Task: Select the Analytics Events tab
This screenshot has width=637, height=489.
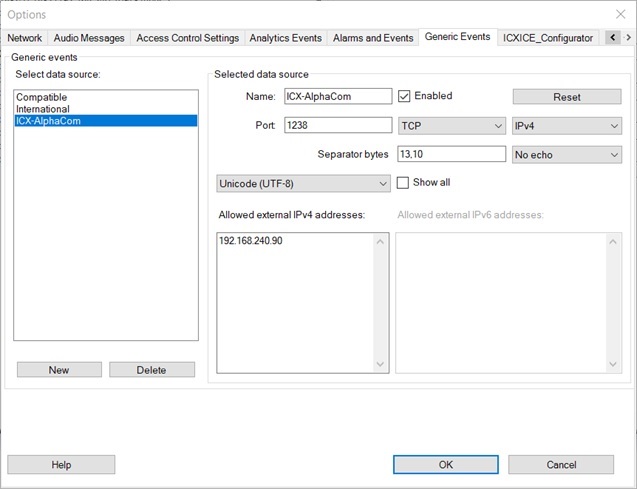Action: click(285, 38)
